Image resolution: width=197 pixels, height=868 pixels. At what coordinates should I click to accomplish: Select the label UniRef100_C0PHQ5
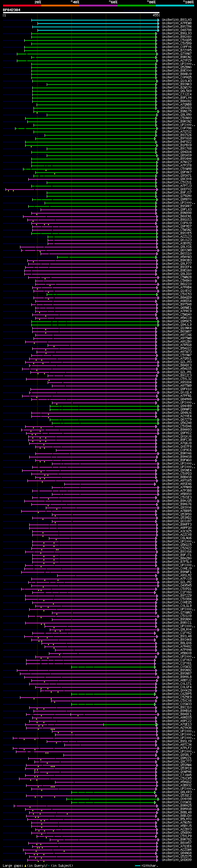click(177, 78)
